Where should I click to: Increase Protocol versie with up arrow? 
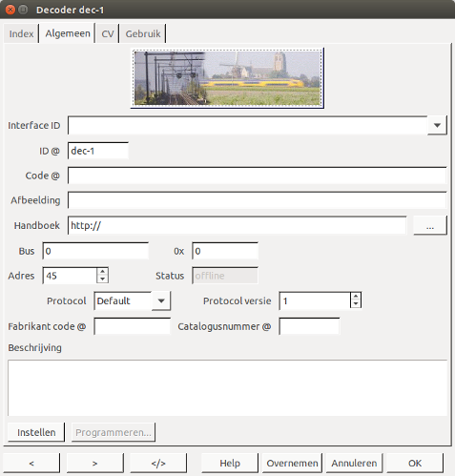356,297
